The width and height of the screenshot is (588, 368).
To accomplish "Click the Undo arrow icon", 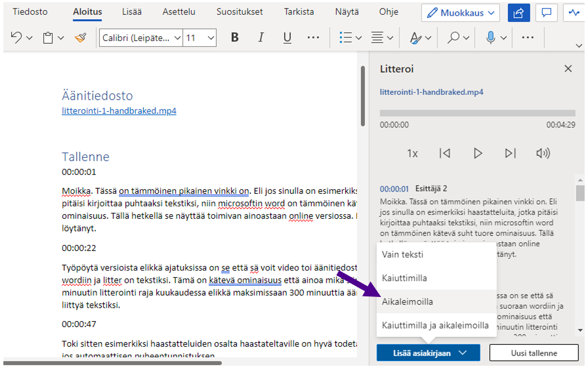I will [16, 38].
